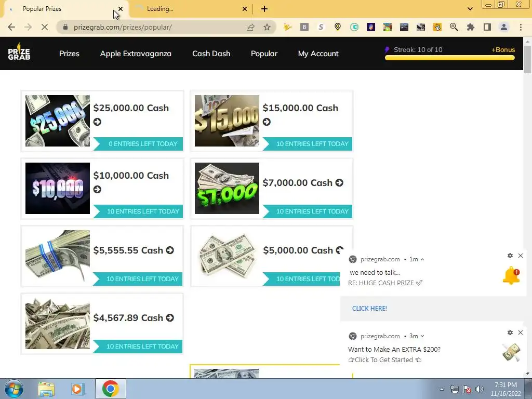532x399 pixels.
Task: Open the Cash Dash page
Action: [211, 54]
